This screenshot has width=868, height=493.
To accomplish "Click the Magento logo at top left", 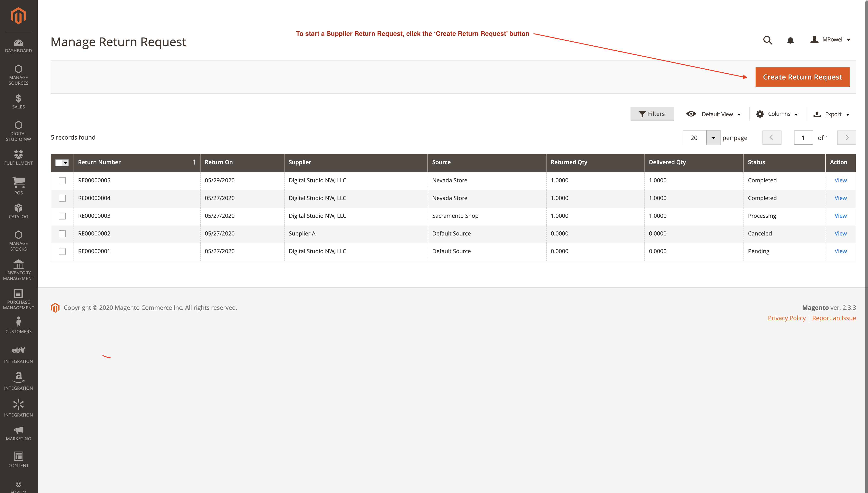I will click(x=18, y=16).
